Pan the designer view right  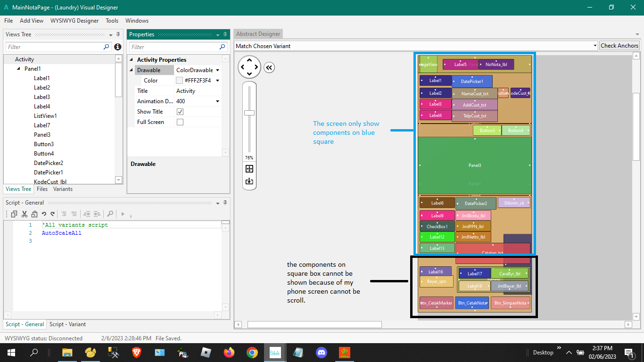256,67
